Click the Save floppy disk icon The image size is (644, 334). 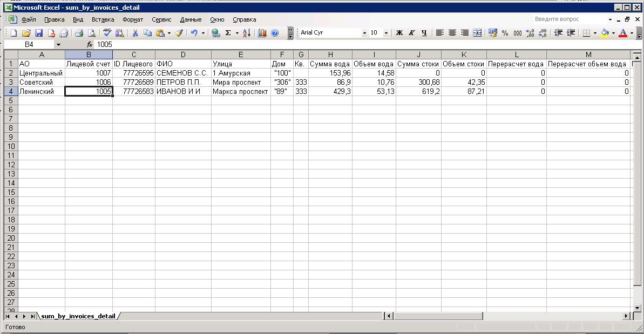click(x=38, y=33)
